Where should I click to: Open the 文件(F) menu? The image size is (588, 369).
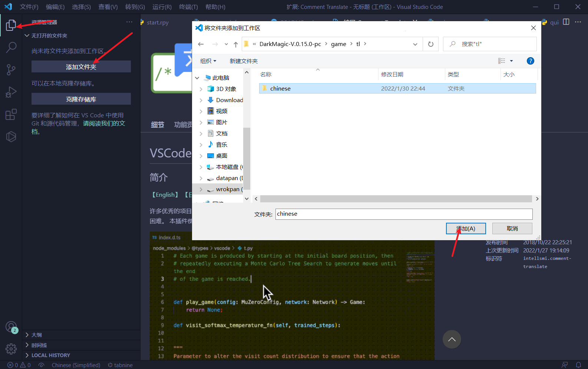29,7
